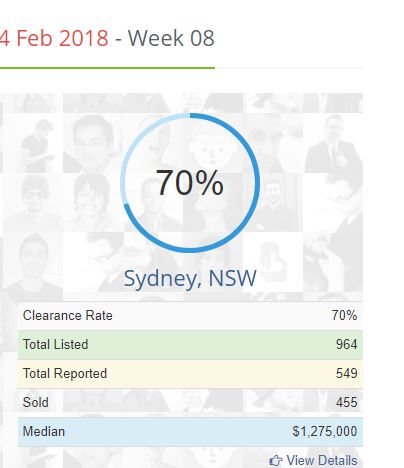This screenshot has width=404, height=468.
Task: Click the 964 total listed value
Action: 347,344
